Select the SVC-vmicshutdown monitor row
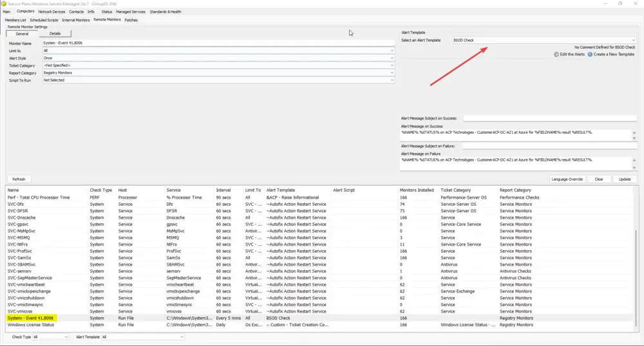 [x=319, y=298]
